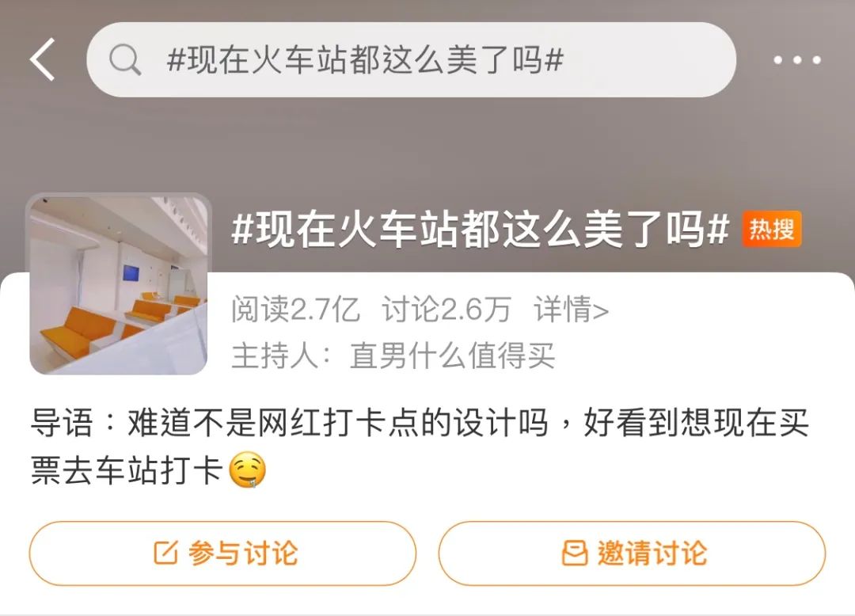Image resolution: width=855 pixels, height=616 pixels.
Task: Click the magnifying glass search icon
Action: [x=125, y=59]
